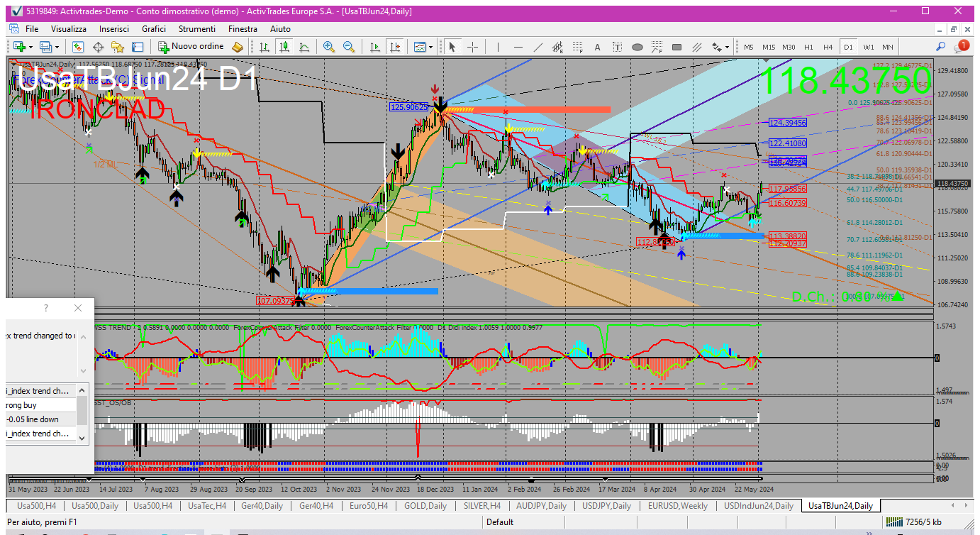980x535 pixels.
Task: Select the text 'A' tool
Action: click(598, 47)
